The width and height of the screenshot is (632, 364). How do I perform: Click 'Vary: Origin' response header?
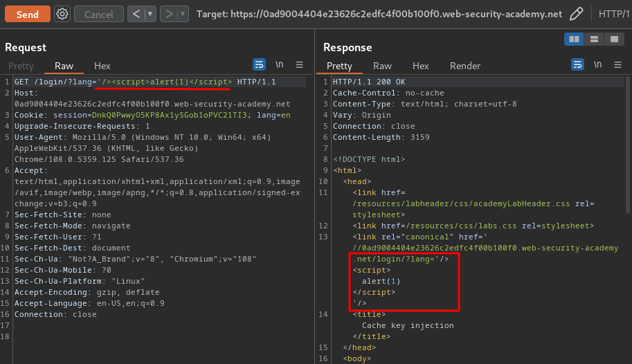click(x=361, y=116)
